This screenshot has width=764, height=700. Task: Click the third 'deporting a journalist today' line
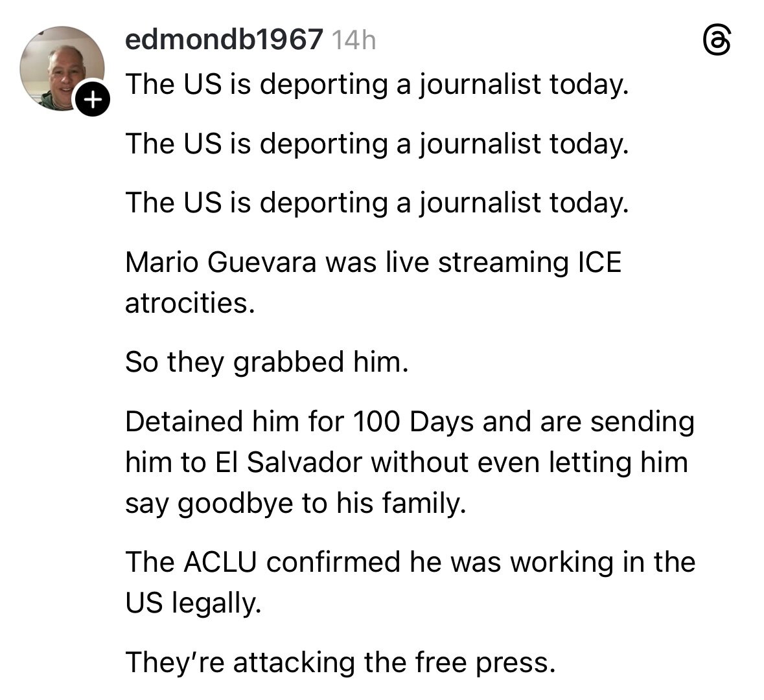click(376, 203)
